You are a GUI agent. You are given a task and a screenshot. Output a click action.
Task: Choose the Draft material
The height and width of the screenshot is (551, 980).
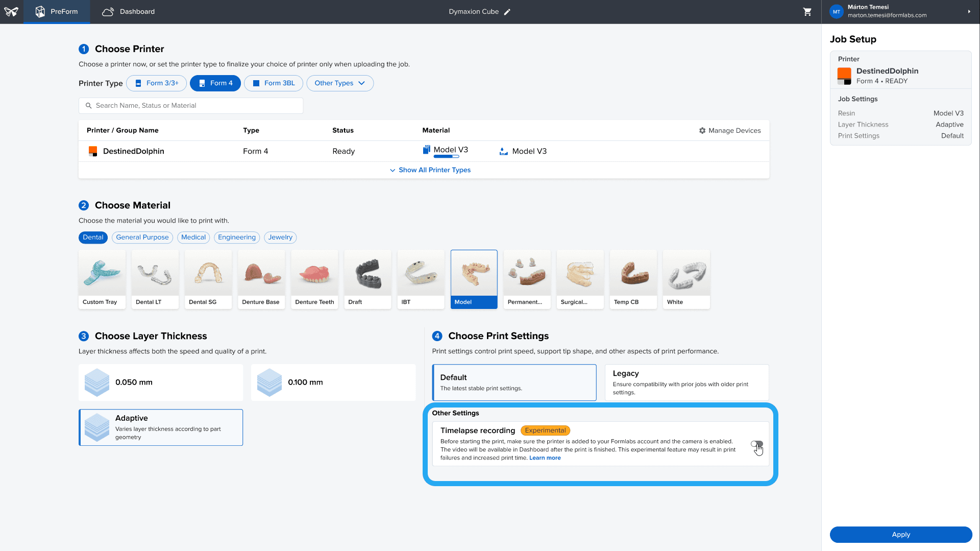367,279
